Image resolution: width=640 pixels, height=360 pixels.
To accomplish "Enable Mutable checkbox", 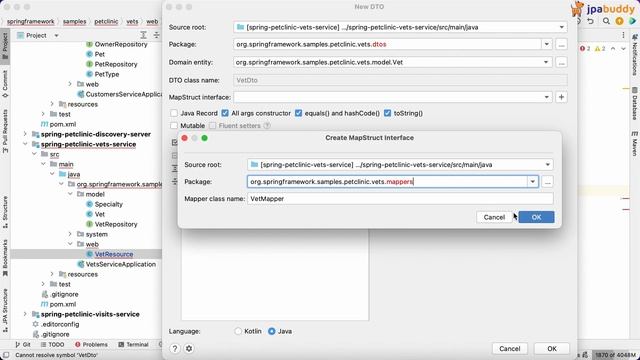I will (x=174, y=126).
